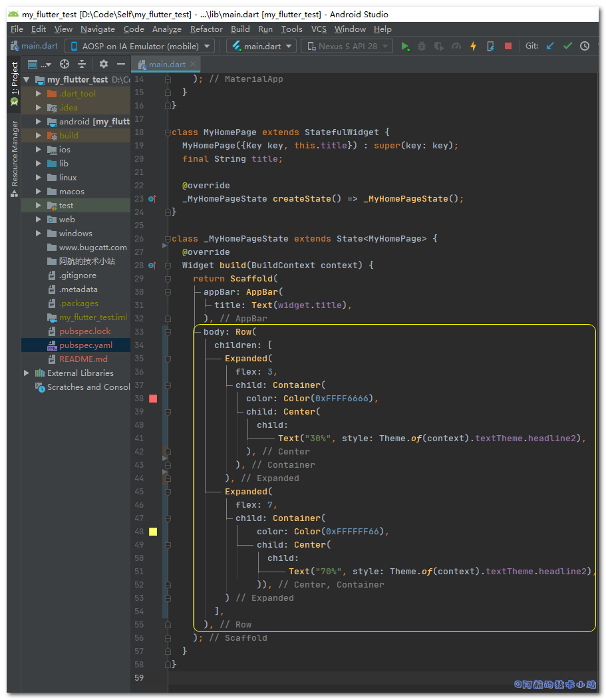
Task: Collapse all in Project tree toolbar
Action: tap(82, 64)
